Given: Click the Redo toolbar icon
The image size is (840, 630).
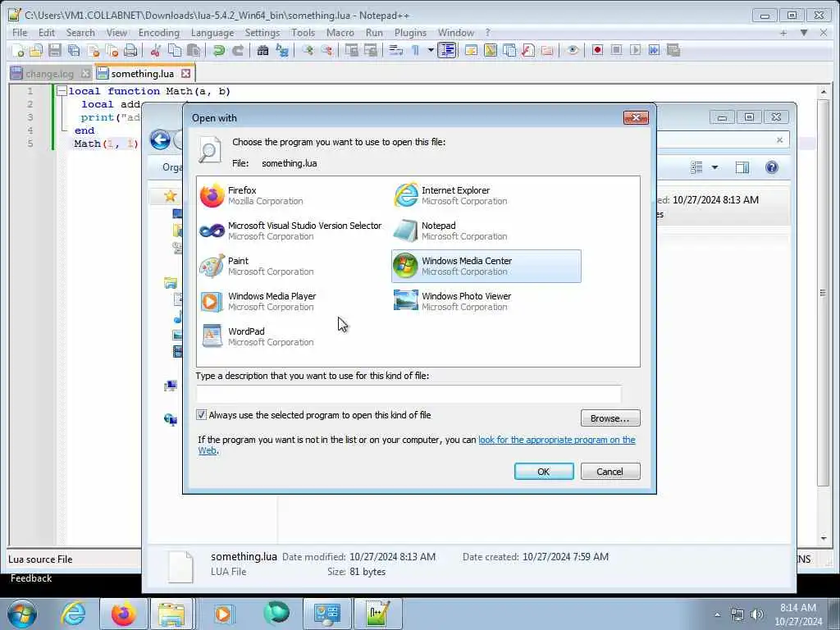Looking at the screenshot, I should click(237, 50).
